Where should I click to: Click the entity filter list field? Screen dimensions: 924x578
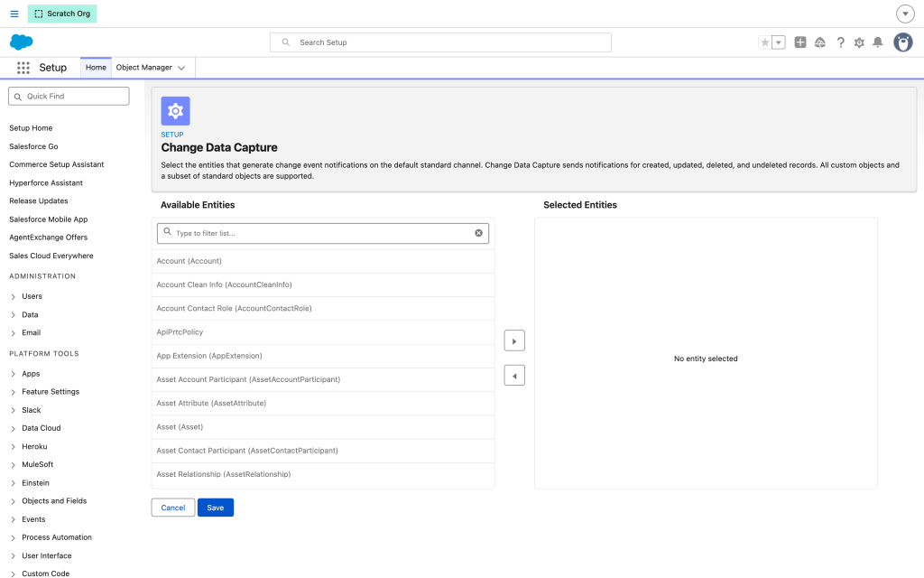(x=323, y=233)
